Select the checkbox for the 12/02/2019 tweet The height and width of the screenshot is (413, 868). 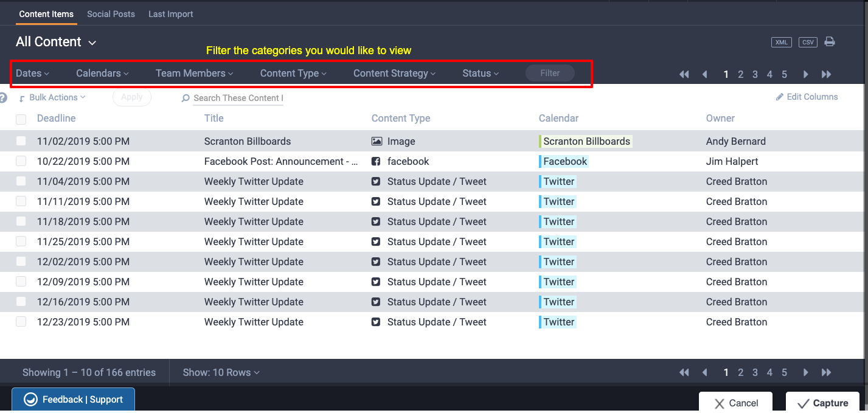21,262
